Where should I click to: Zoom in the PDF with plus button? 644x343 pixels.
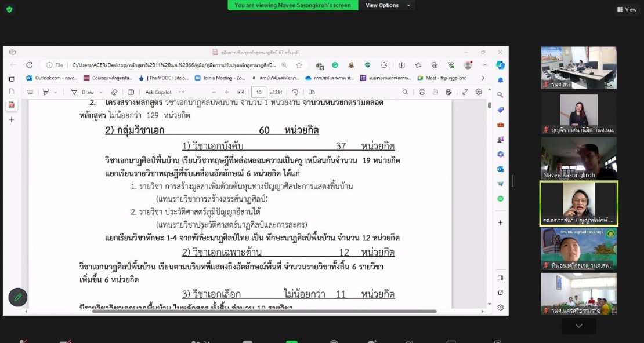[227, 92]
